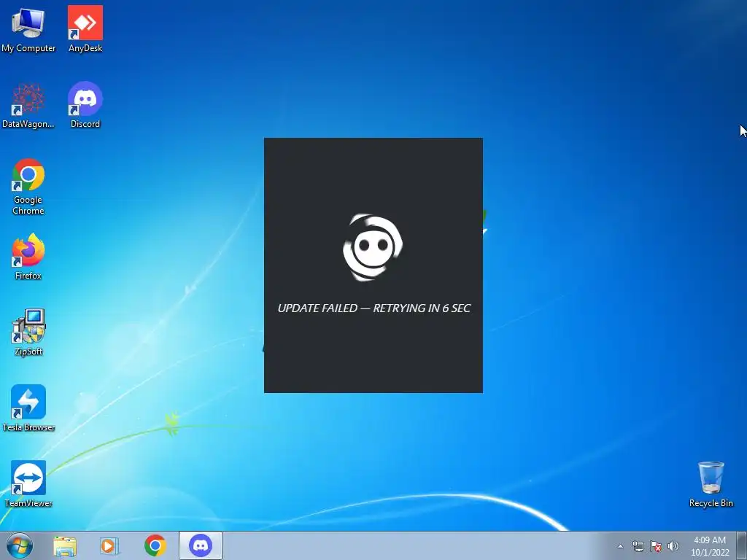Open the Action Center flag icon
The image size is (747, 560).
tap(656, 546)
